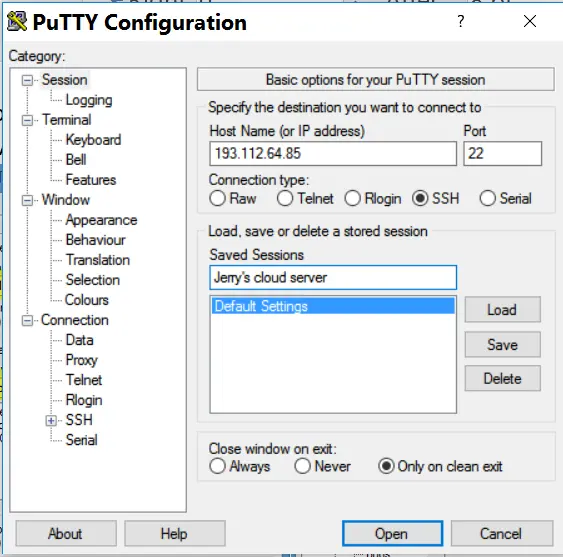Close the PuTTY Configuration window
This screenshot has height=557, width=563.
(x=530, y=21)
